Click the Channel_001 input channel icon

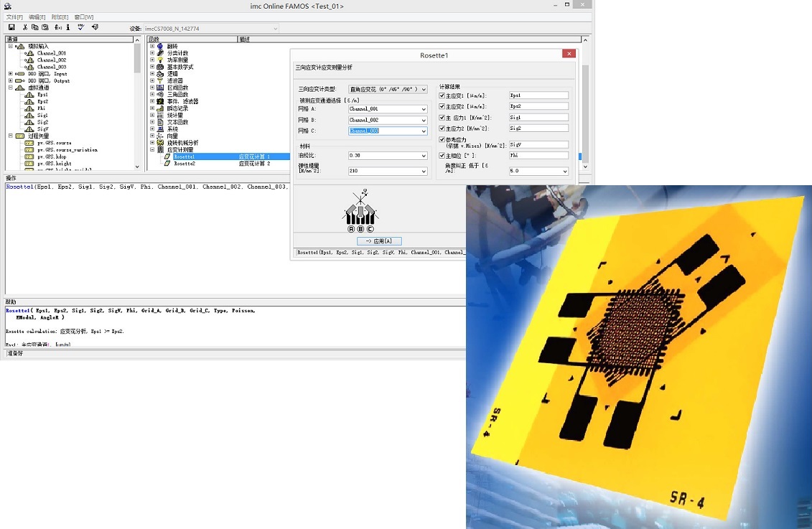tap(29, 53)
